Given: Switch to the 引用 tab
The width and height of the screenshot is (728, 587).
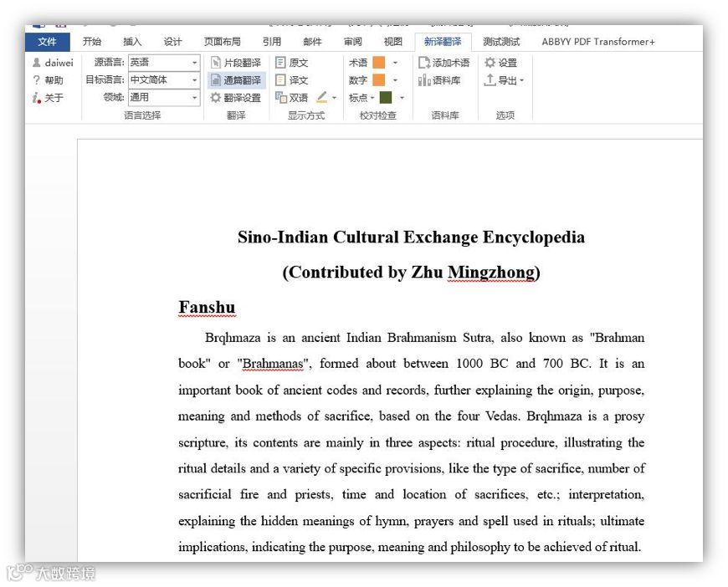Looking at the screenshot, I should coord(272,42).
